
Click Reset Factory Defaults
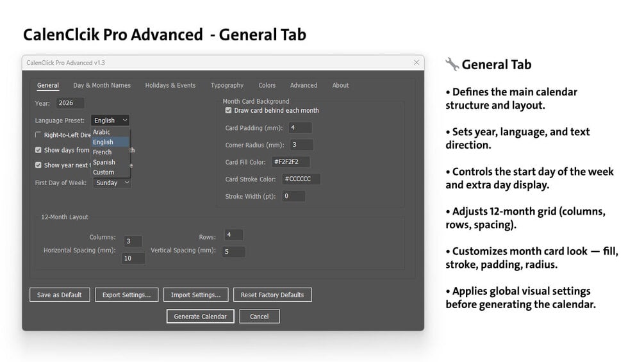click(272, 295)
